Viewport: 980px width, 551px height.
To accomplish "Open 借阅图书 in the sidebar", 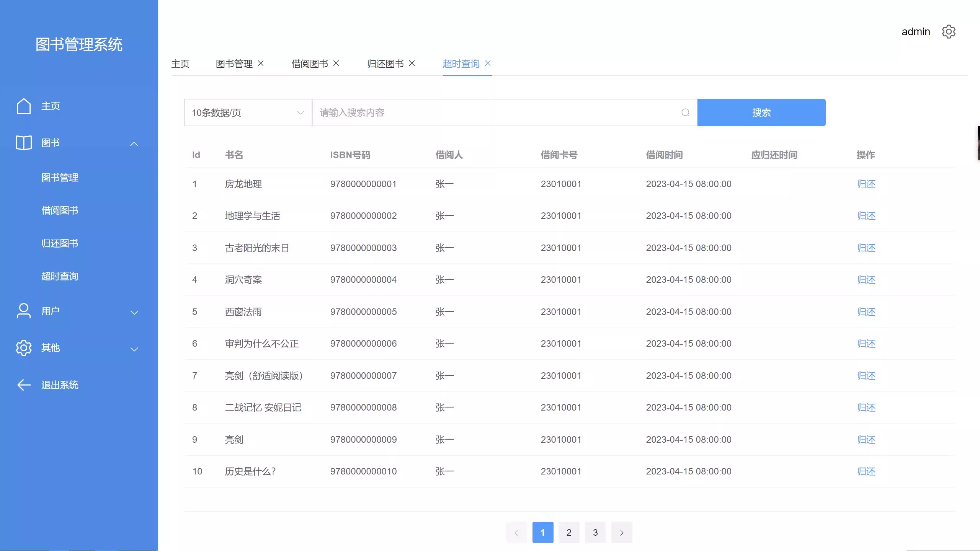I will pos(60,210).
